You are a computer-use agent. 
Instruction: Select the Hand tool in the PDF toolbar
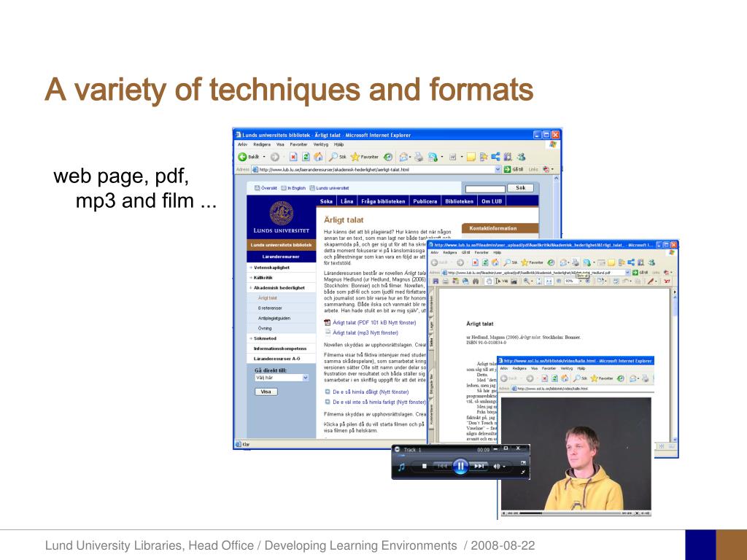point(489,281)
